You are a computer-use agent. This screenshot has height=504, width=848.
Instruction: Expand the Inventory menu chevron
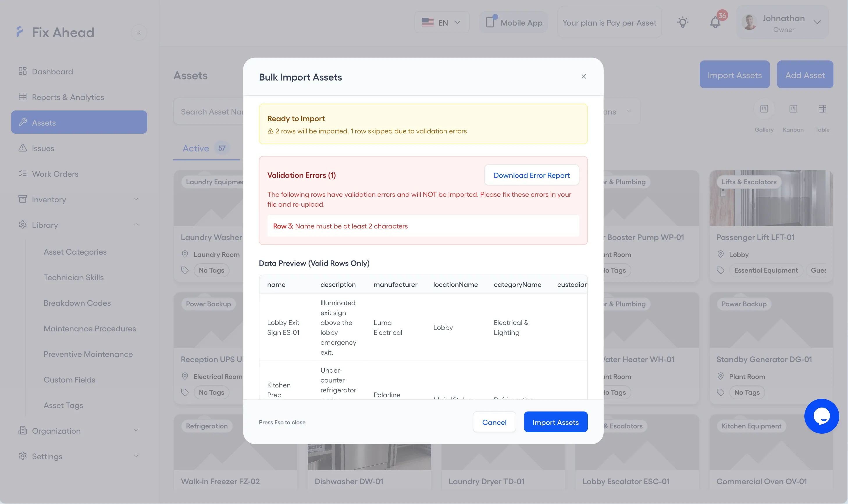[x=136, y=199]
